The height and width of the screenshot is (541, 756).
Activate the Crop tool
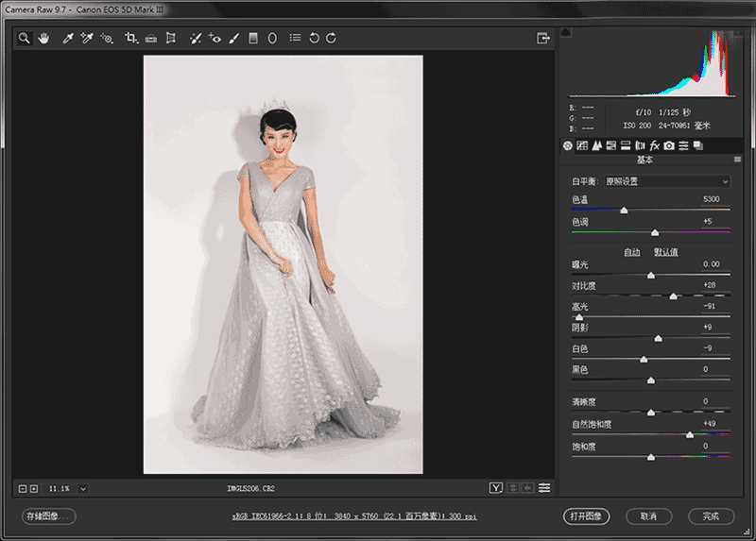pos(131,39)
